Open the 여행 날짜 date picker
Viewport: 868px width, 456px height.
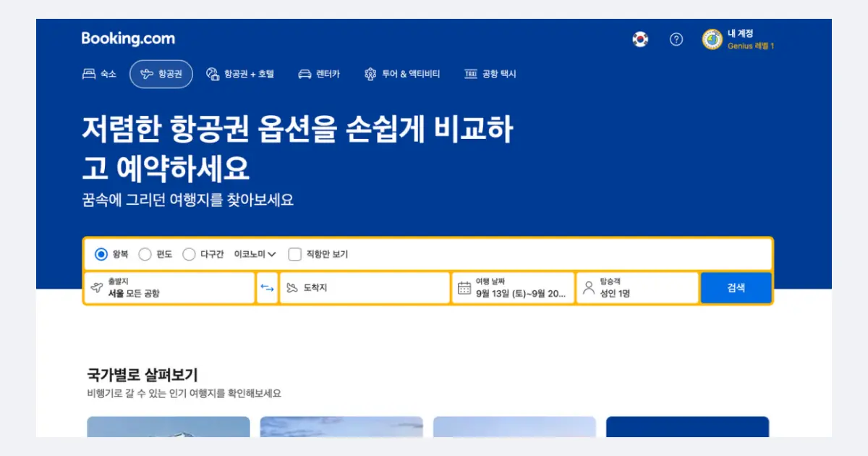coord(514,287)
